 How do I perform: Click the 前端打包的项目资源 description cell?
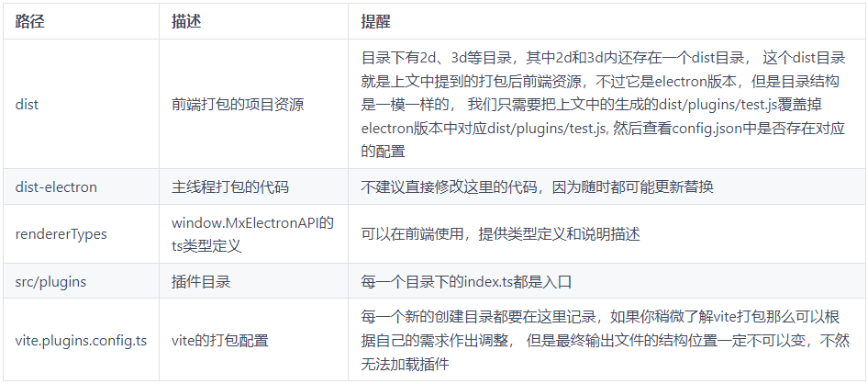(x=239, y=104)
